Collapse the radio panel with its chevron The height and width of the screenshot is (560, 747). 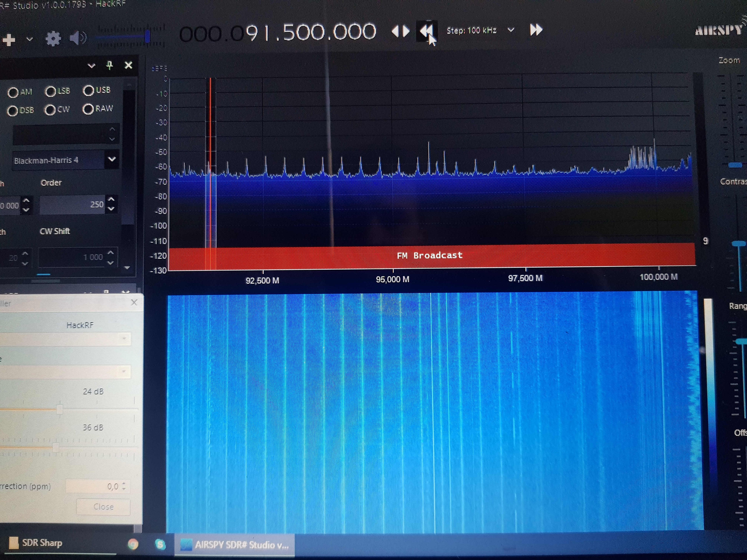point(91,66)
